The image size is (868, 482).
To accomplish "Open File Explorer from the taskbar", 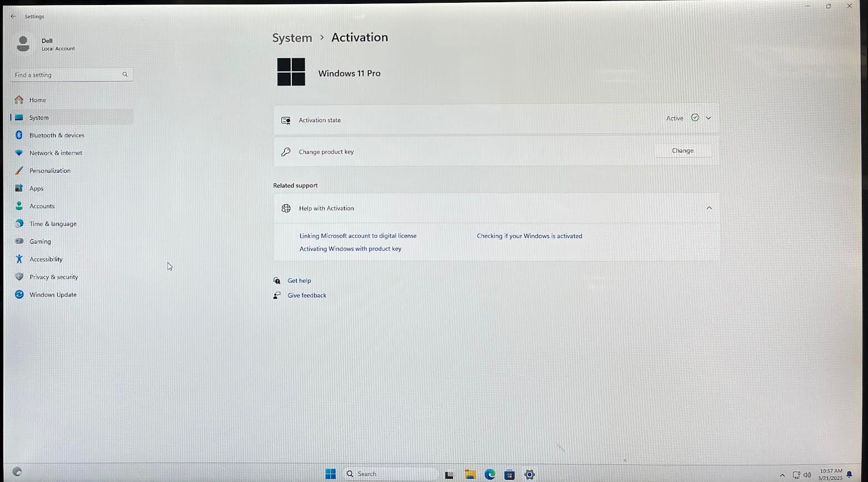I will [x=470, y=474].
